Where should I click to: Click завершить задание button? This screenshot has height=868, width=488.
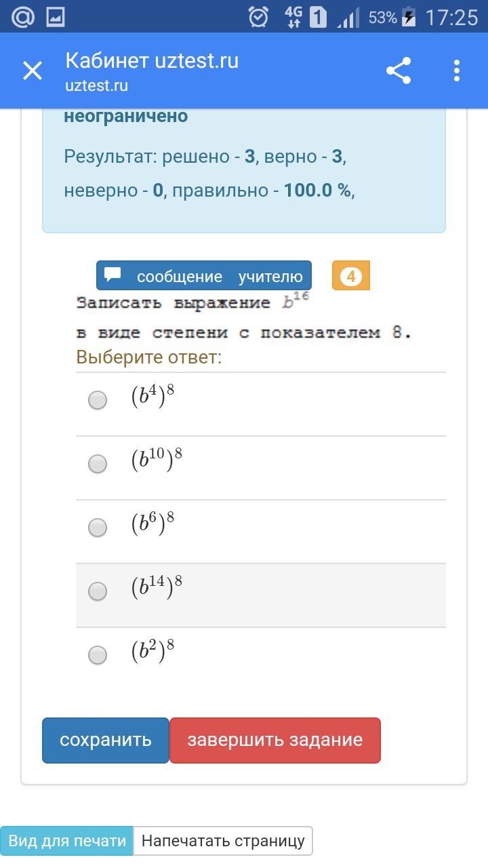[x=274, y=740]
